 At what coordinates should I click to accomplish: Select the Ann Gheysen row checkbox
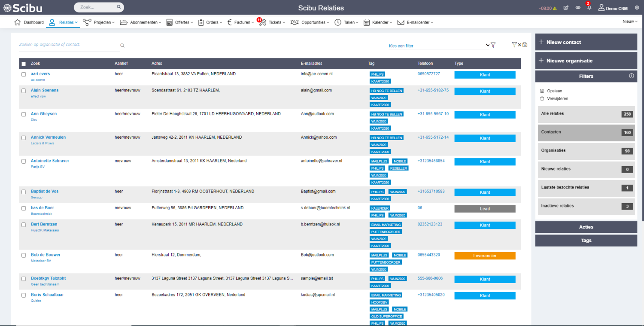[x=24, y=114]
